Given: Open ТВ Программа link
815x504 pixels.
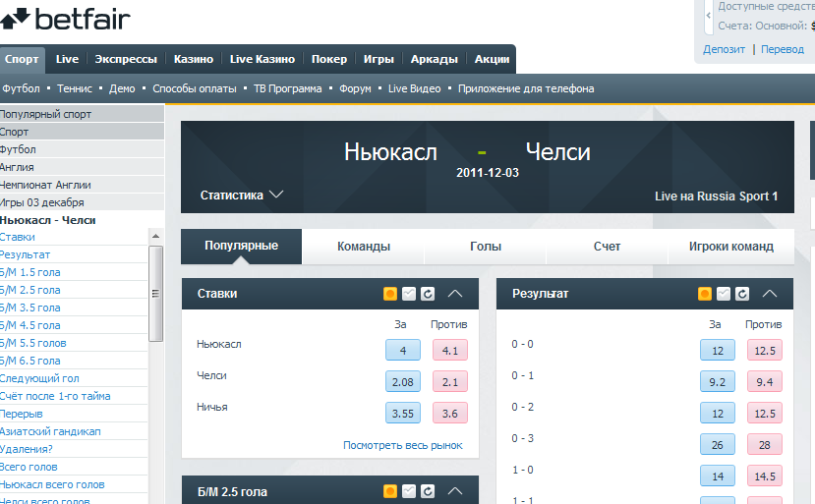Looking at the screenshot, I should [287, 88].
